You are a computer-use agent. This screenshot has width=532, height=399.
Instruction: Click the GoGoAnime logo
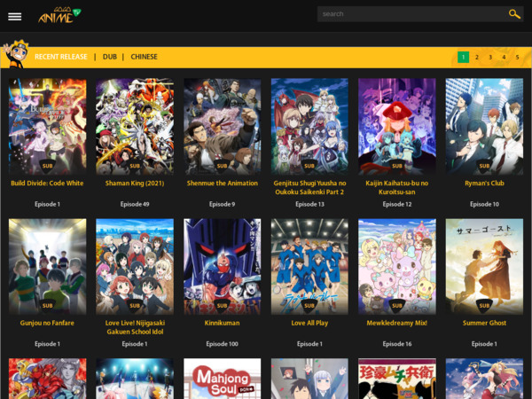pyautogui.click(x=59, y=15)
